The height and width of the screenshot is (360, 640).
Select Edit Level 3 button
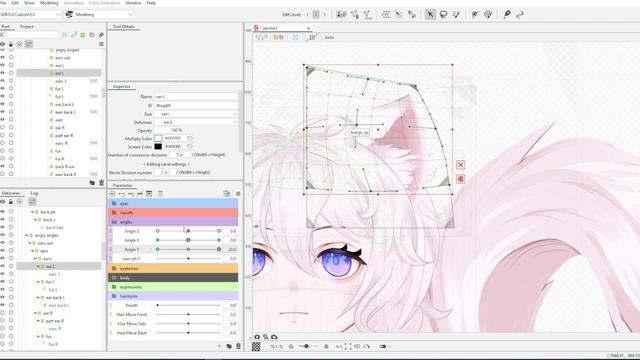[325, 14]
